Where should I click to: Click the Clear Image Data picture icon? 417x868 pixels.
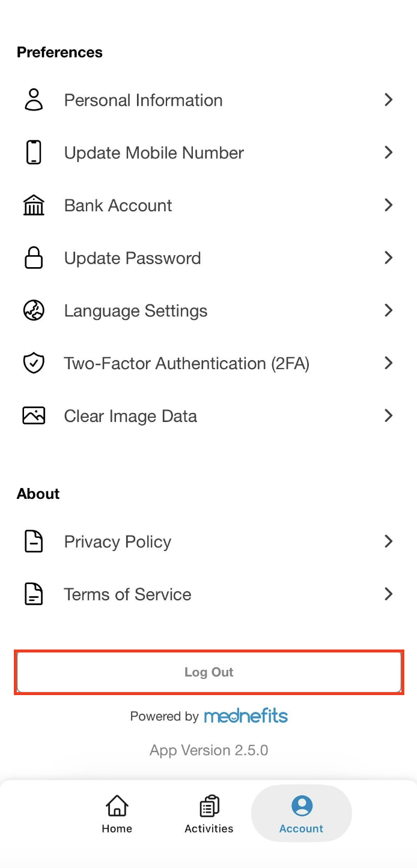[x=34, y=416]
